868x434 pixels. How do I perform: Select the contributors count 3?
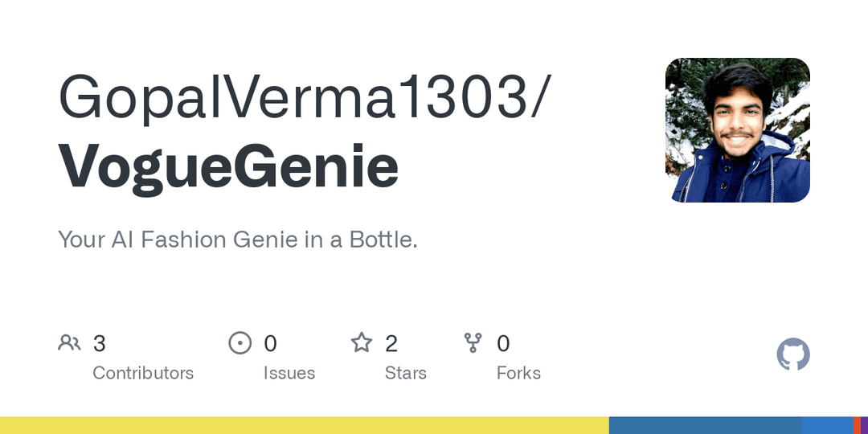click(99, 344)
